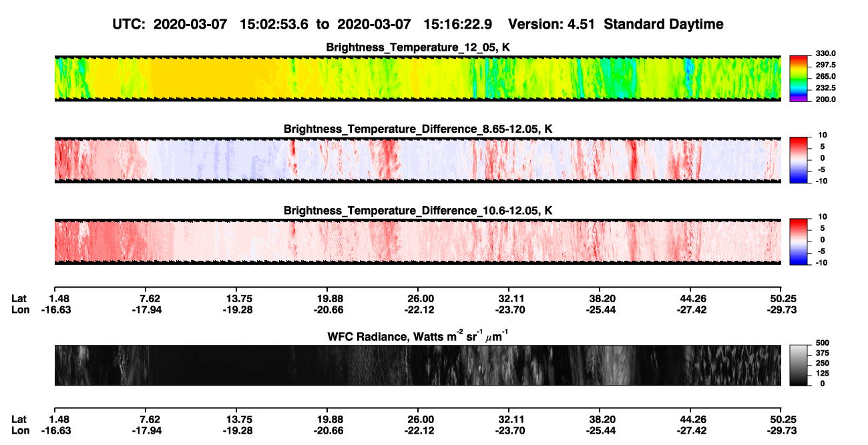This screenshot has width=868, height=445.
Task: Click longitude -29.73 under the WFC Radiance panel
Action: [781, 430]
